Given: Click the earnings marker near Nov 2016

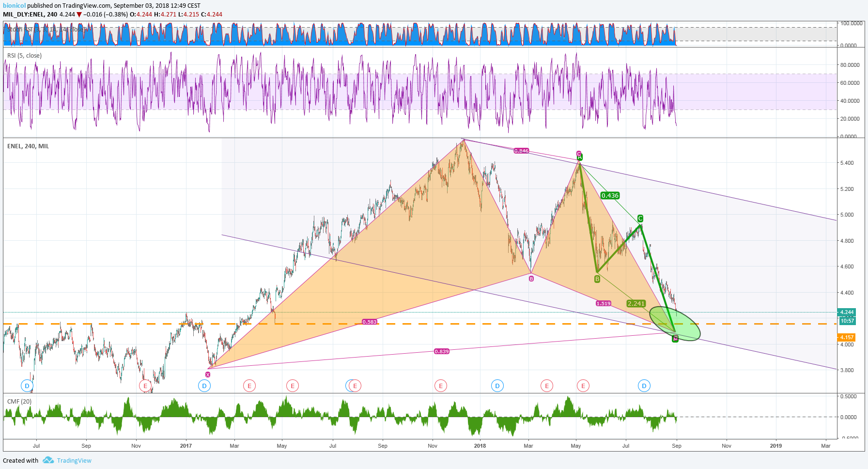Looking at the screenshot, I should (x=145, y=386).
